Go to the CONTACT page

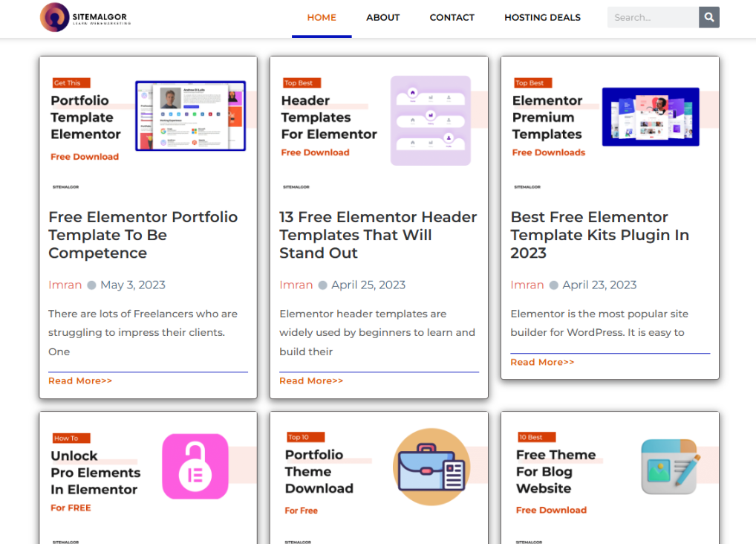tap(452, 18)
